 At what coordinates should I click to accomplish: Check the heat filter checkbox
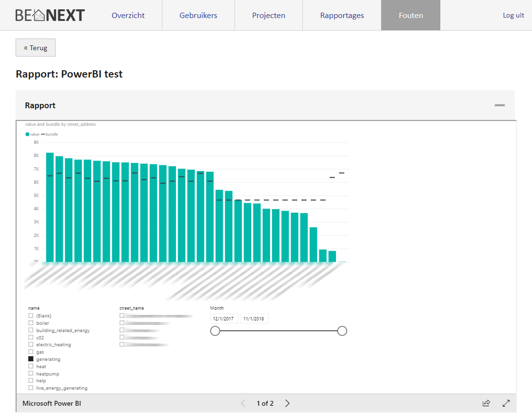click(x=31, y=366)
